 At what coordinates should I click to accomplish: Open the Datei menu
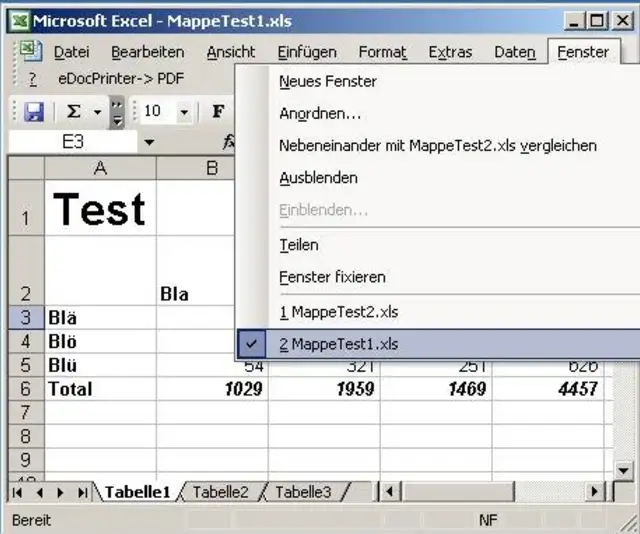(72, 52)
